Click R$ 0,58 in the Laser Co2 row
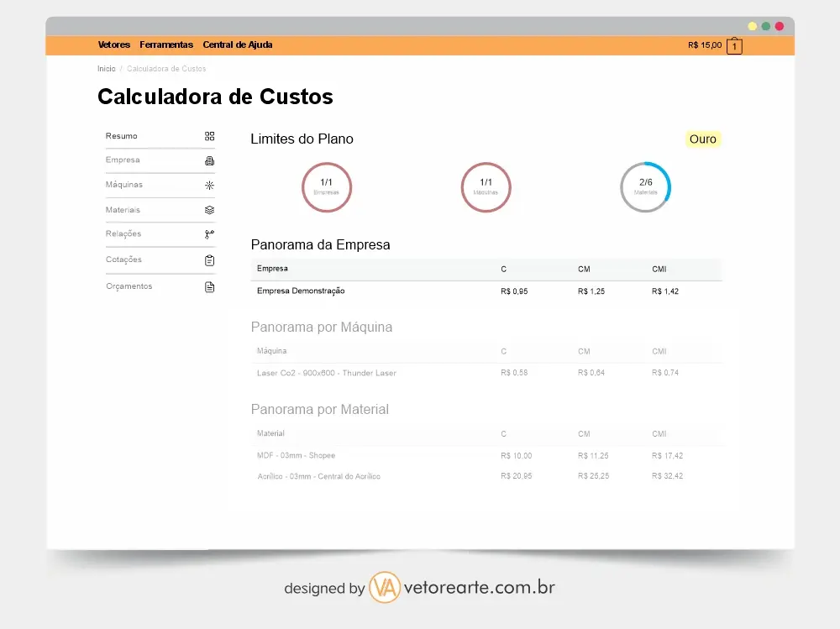Screen dimensions: 840x629 pos(514,373)
